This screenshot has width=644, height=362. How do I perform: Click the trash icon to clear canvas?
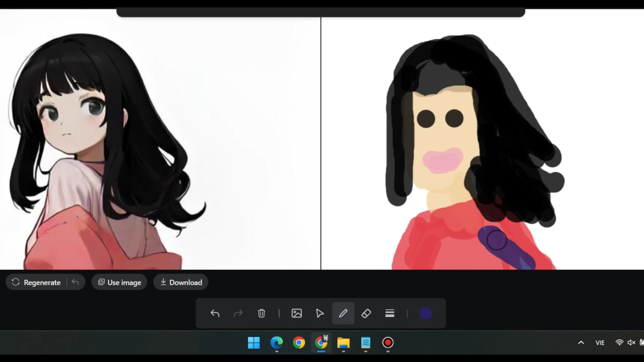(261, 313)
